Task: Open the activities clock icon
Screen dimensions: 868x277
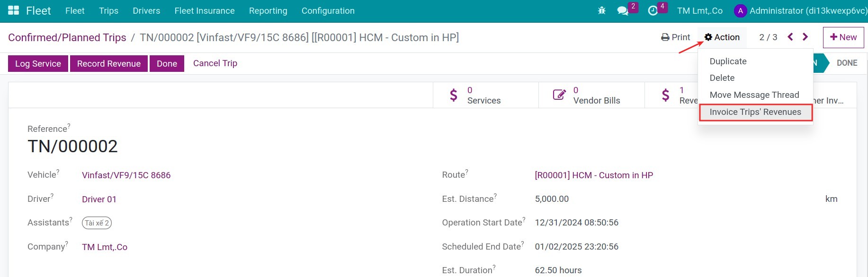Action: pyautogui.click(x=653, y=10)
